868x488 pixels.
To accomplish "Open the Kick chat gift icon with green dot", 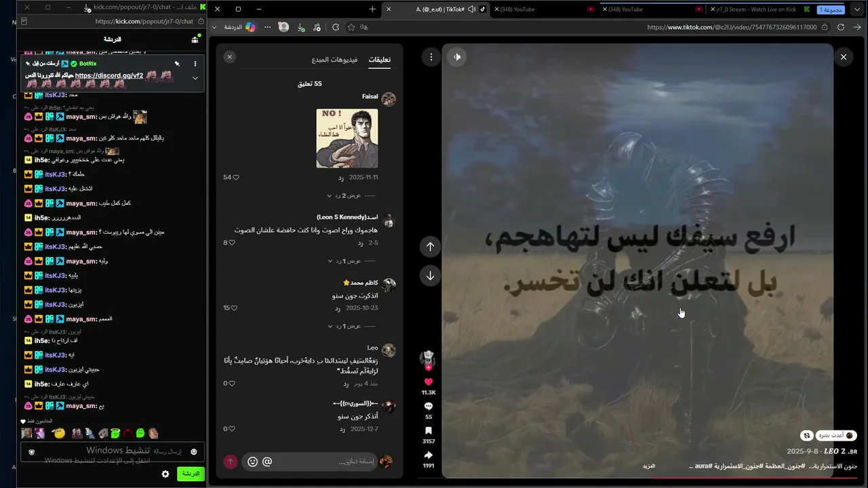I will coord(195,39).
